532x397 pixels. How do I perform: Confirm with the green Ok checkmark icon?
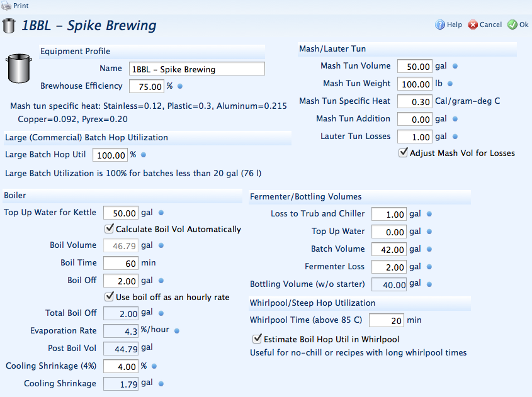tap(512, 25)
